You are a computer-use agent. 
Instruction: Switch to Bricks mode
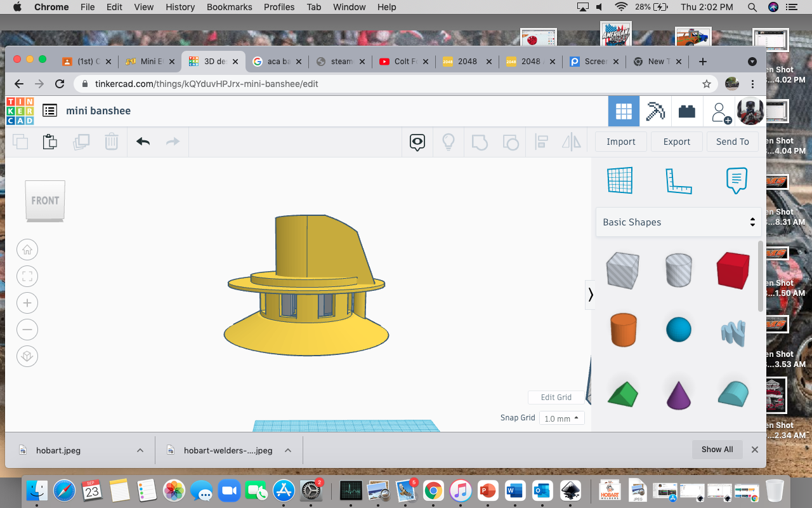(686, 111)
